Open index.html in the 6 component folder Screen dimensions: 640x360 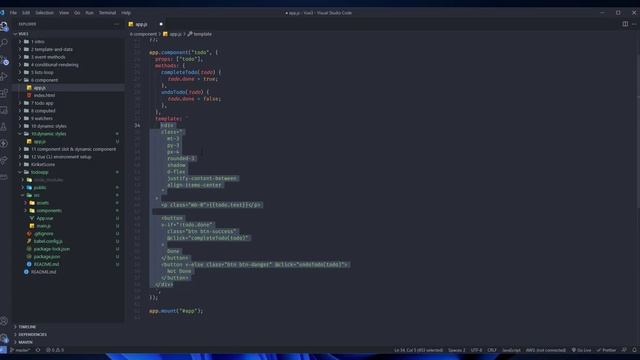point(68,96)
